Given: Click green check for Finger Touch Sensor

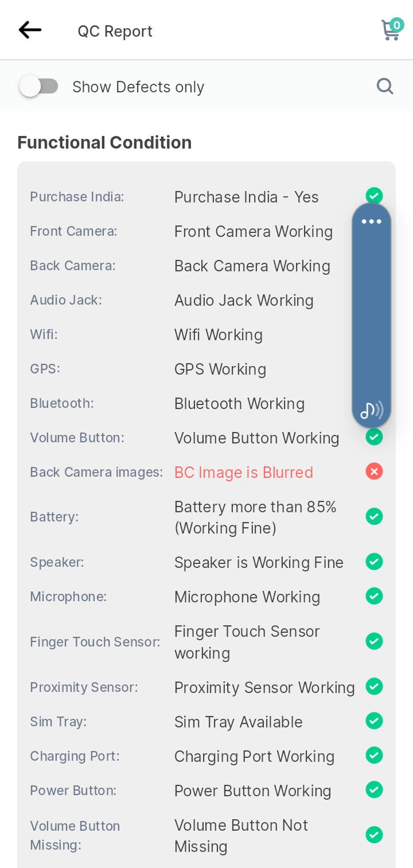Looking at the screenshot, I should tap(375, 641).
